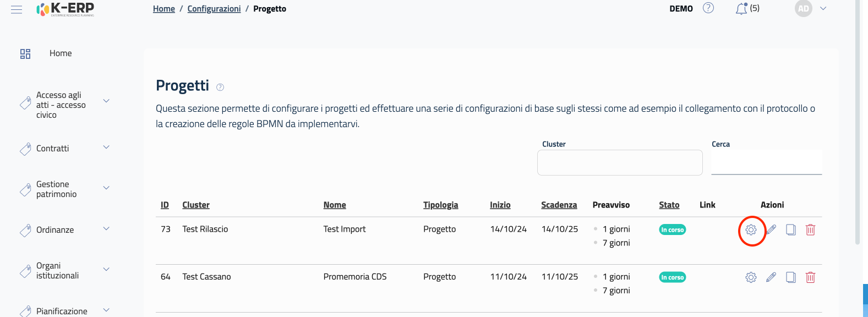Click the Cerca search field

pyautogui.click(x=766, y=163)
